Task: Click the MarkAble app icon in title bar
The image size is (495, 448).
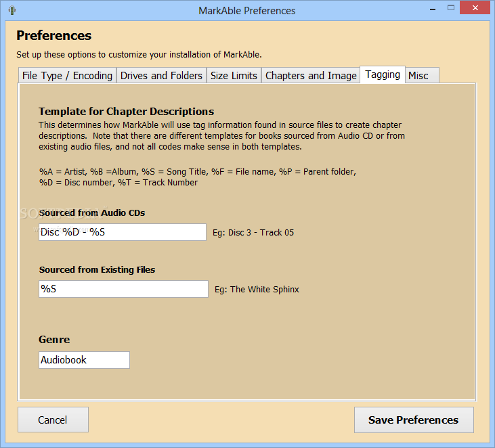Action: pyautogui.click(x=12, y=10)
